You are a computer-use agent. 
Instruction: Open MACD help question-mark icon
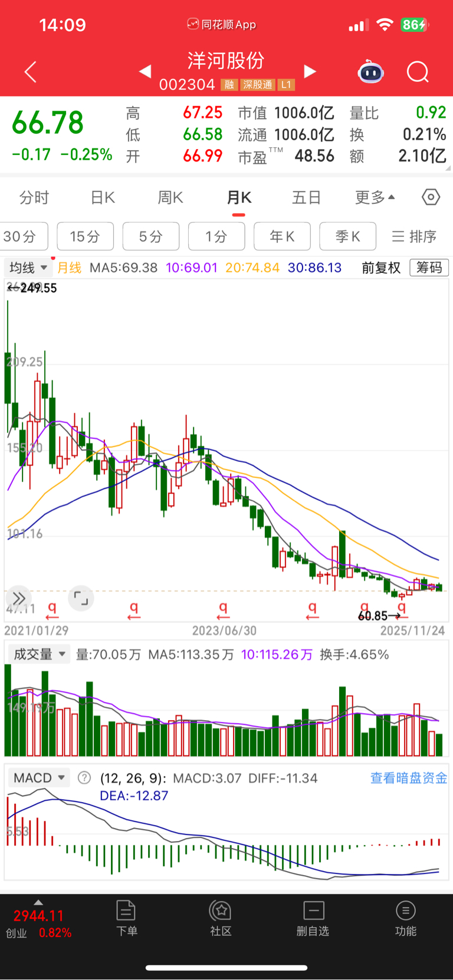pyautogui.click(x=84, y=778)
